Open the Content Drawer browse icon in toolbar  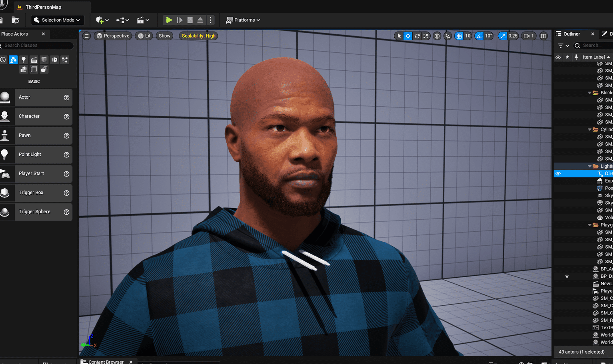coord(15,20)
